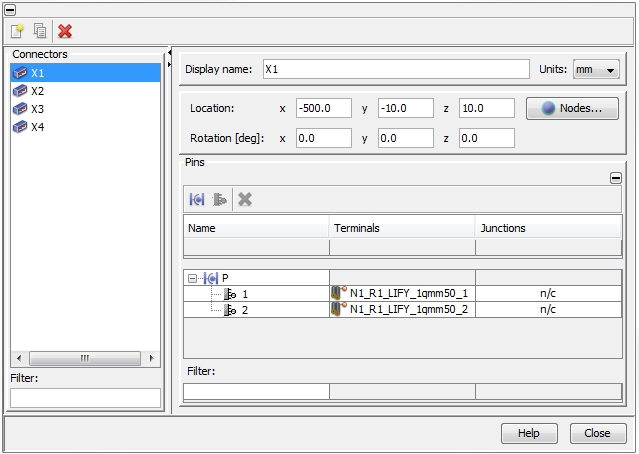Viewport: 639px width, 454px height.
Task: Click the Rotation x field
Action: point(324,138)
